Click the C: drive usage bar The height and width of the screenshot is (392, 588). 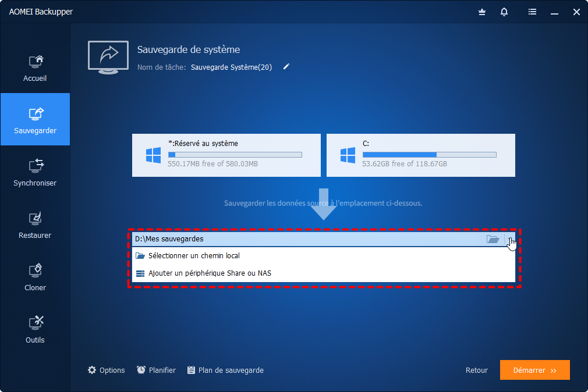pyautogui.click(x=430, y=154)
